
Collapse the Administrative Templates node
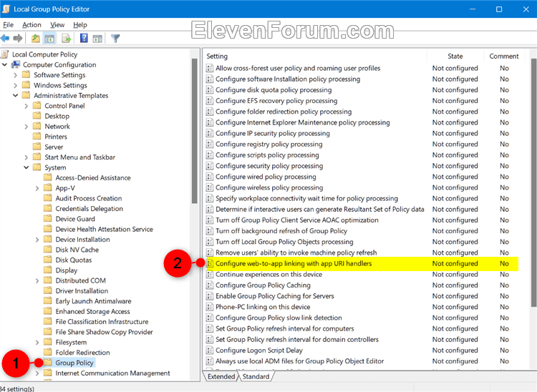pyautogui.click(x=16, y=95)
